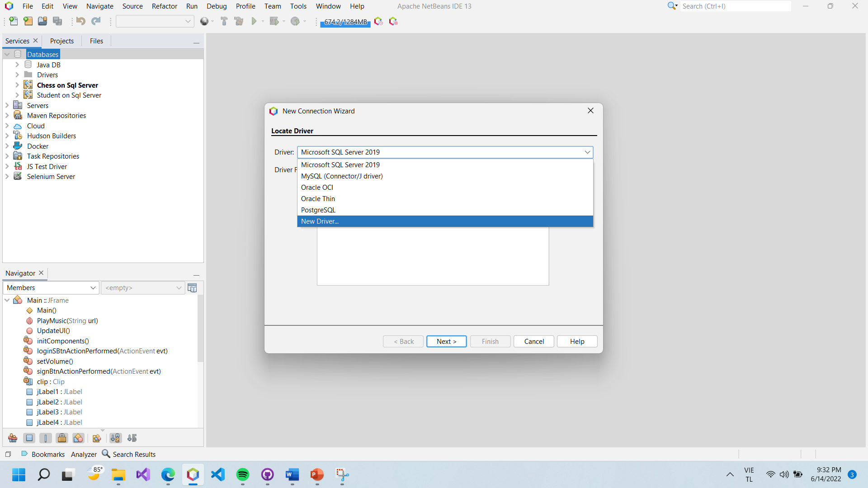Click the browser globe toolbar icon
Screen dimensions: 868x488
coord(204,21)
